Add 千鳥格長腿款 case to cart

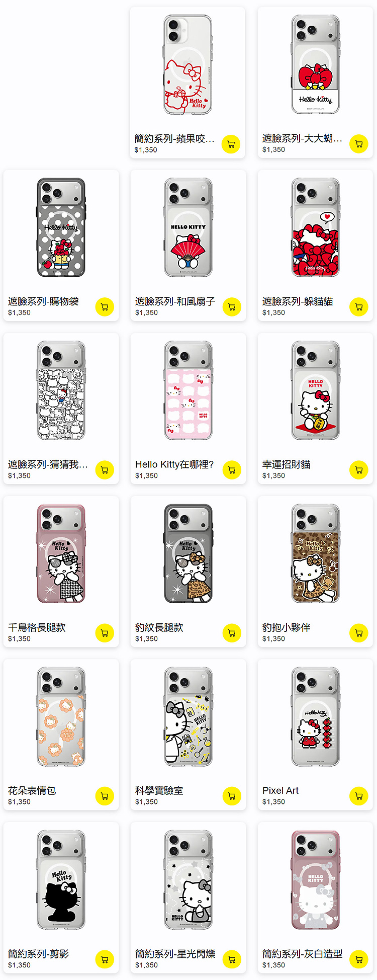coord(105,633)
